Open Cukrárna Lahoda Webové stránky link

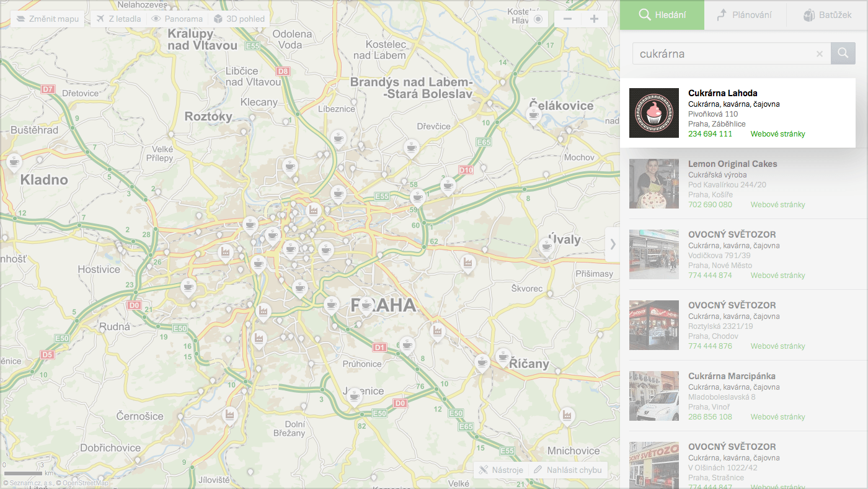point(777,134)
